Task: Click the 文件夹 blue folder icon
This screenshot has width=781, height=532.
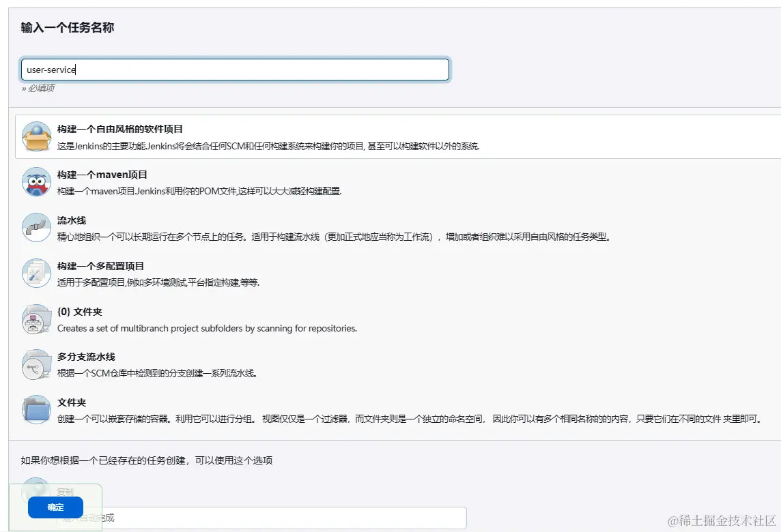Action: tap(36, 410)
